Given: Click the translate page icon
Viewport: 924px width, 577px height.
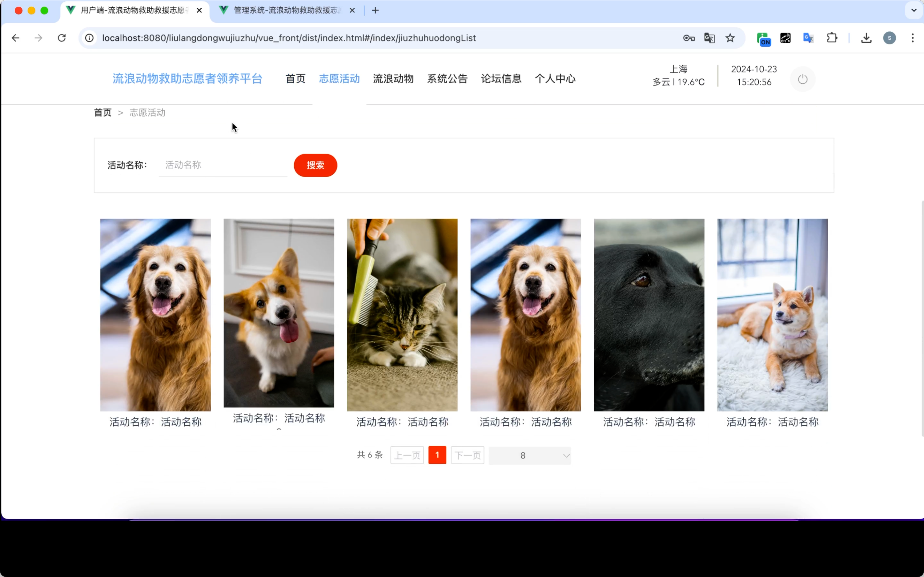Looking at the screenshot, I should (709, 38).
